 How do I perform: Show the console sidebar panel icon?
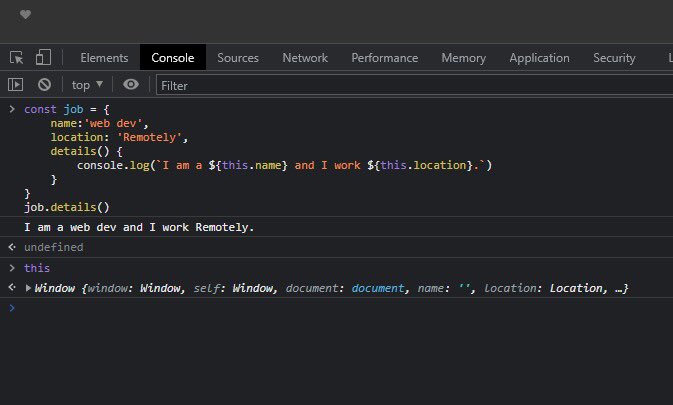coord(15,85)
